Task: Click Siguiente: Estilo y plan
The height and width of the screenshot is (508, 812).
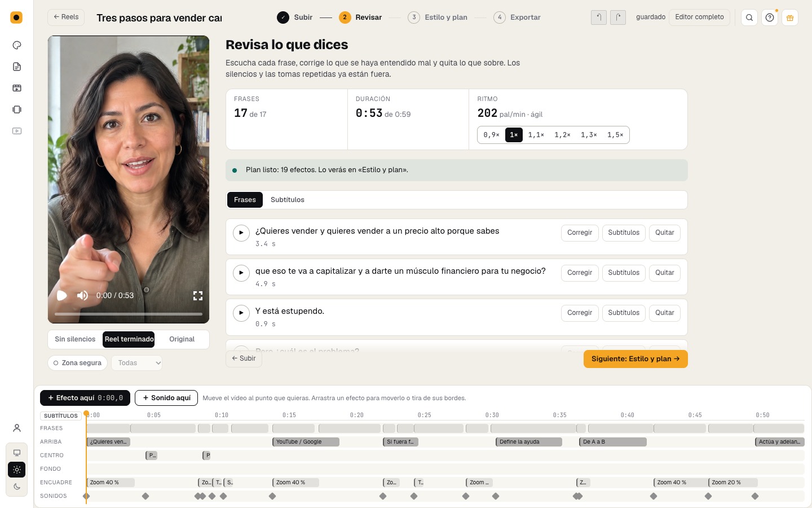Action: [636, 359]
